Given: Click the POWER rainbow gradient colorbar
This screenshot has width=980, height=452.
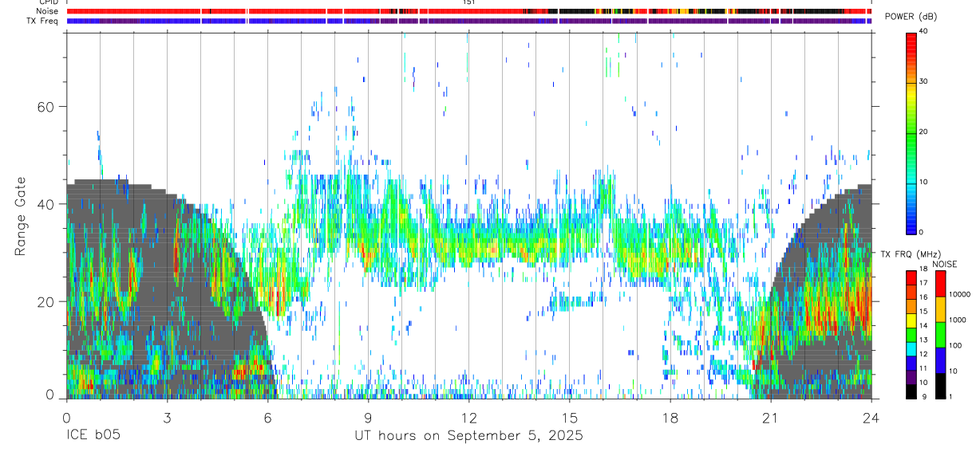Looking at the screenshot, I should (x=911, y=132).
